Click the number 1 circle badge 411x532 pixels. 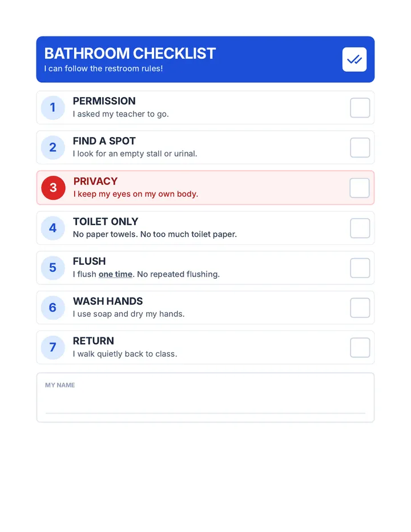(53, 107)
